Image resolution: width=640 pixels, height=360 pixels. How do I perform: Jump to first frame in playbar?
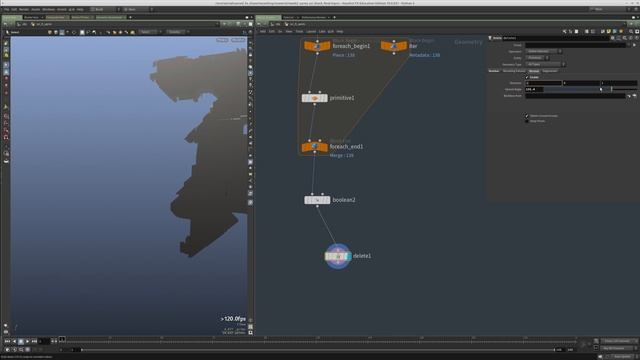pyautogui.click(x=7, y=341)
